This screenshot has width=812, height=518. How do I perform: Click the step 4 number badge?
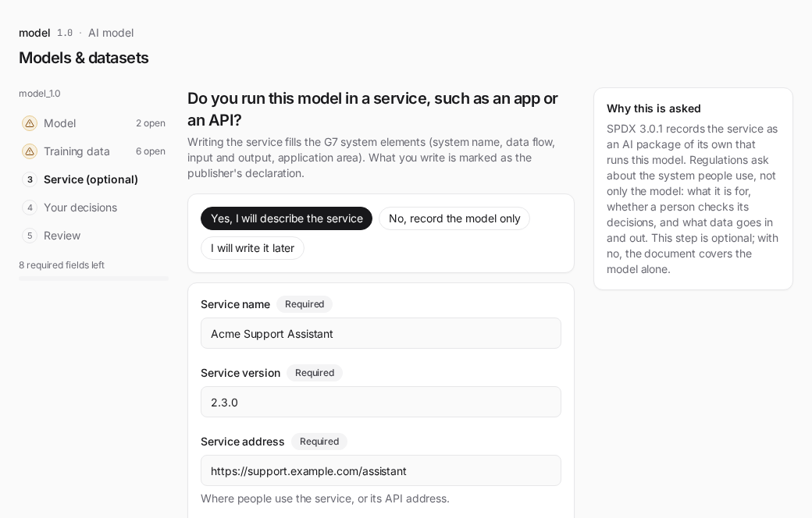(30, 208)
